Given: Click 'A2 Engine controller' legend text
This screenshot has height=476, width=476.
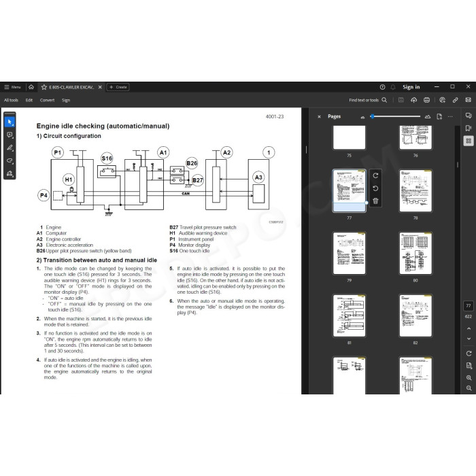Looking at the screenshot, I should point(58,239).
